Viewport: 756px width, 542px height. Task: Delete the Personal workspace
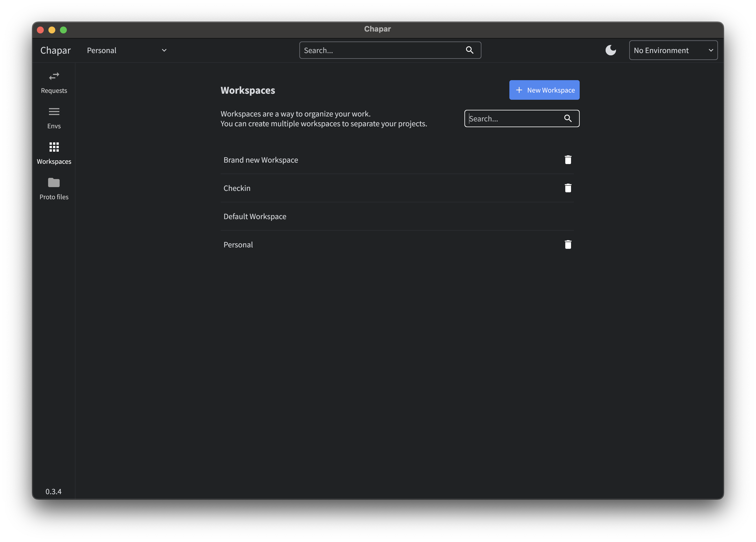coord(568,244)
